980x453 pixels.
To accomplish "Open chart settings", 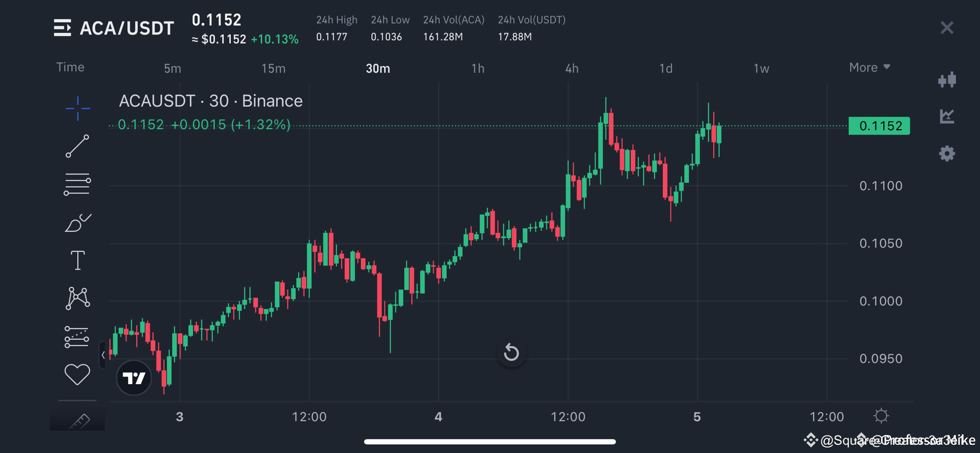I will click(x=948, y=154).
